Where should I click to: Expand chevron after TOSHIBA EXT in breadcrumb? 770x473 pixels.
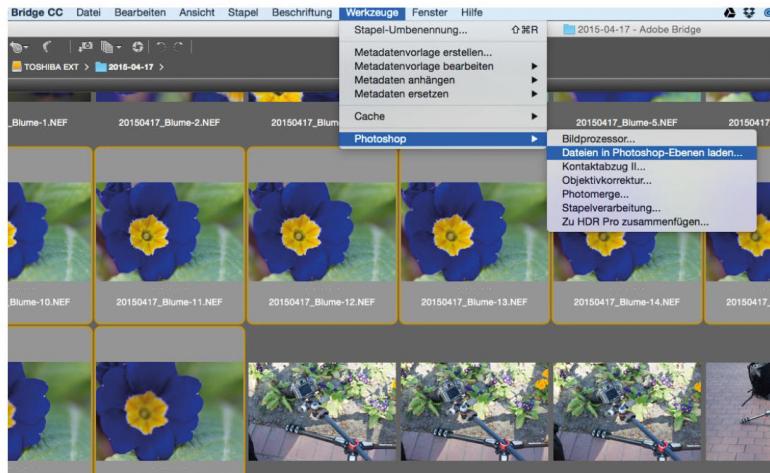click(86, 67)
